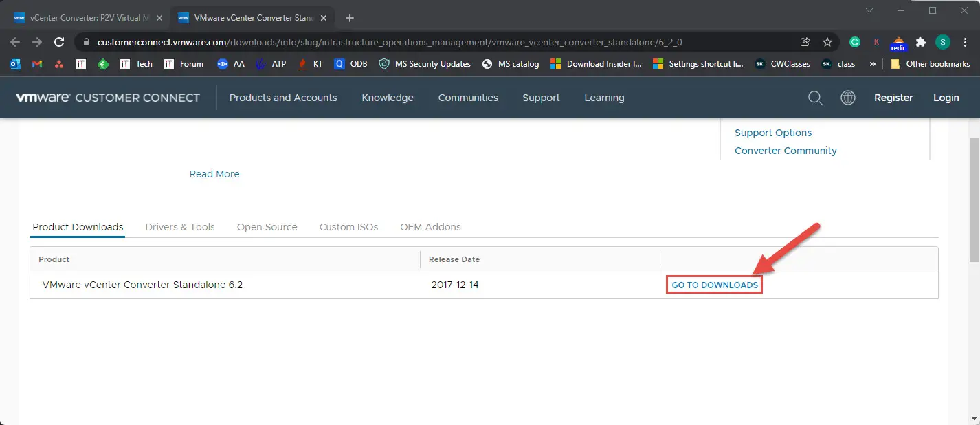This screenshot has width=980, height=425.
Task: Open the Communities menu
Action: (x=468, y=98)
